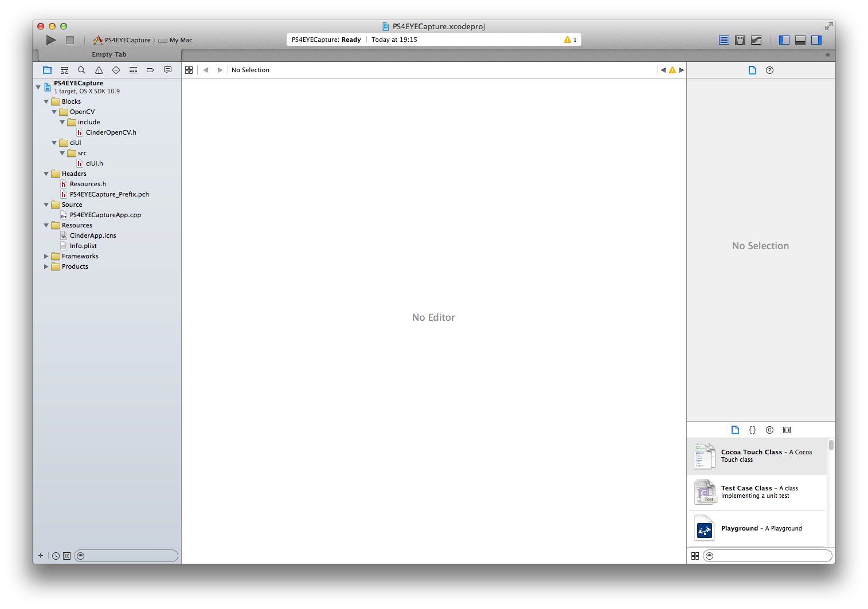Select the Project navigator folder icon
868x609 pixels.
47,70
